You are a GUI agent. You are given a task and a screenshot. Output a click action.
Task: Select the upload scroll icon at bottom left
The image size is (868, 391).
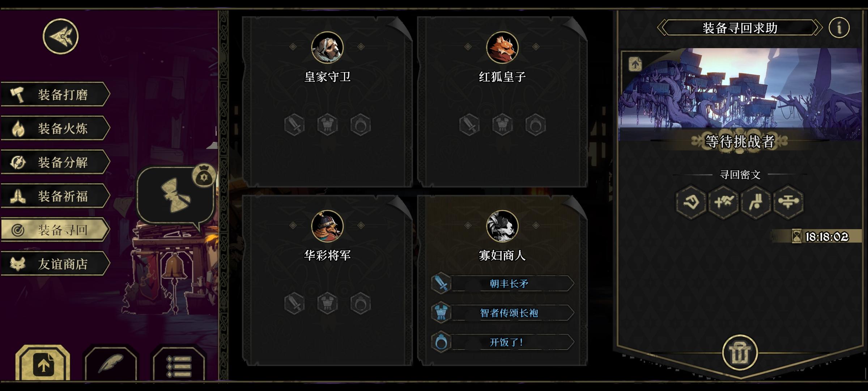coord(43,363)
